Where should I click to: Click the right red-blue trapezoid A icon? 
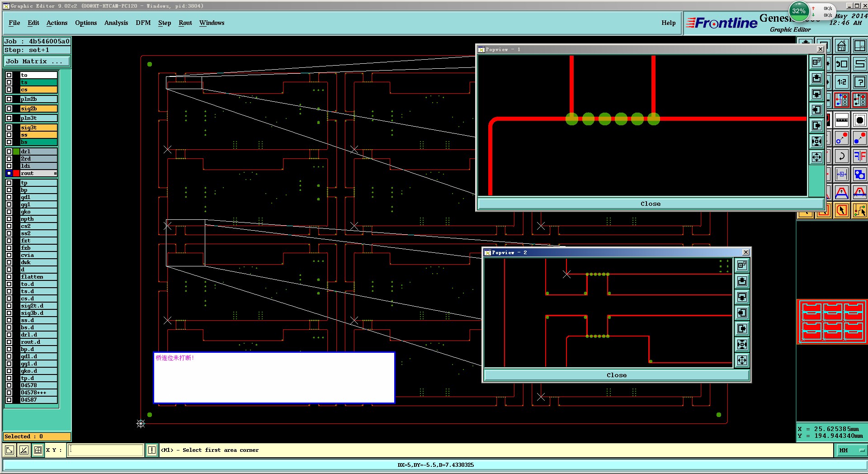859,193
